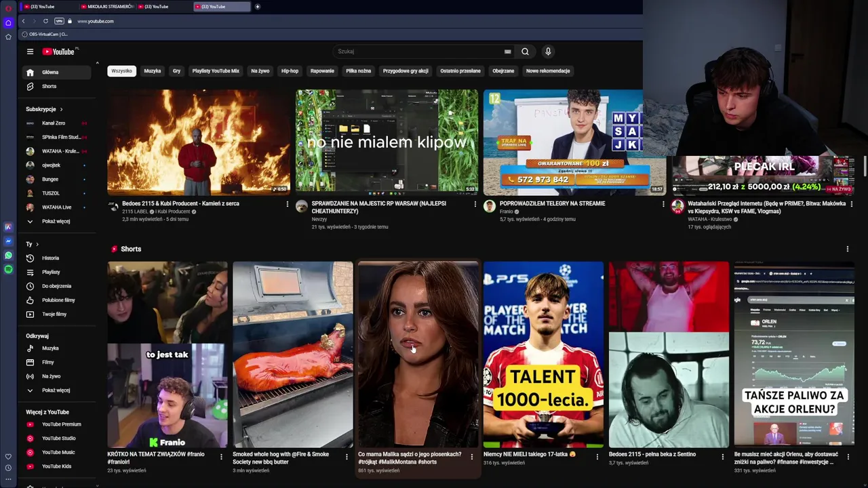868x488 pixels.
Task: Open options menu for Majestic RP Warsaw video
Action: coord(475,204)
